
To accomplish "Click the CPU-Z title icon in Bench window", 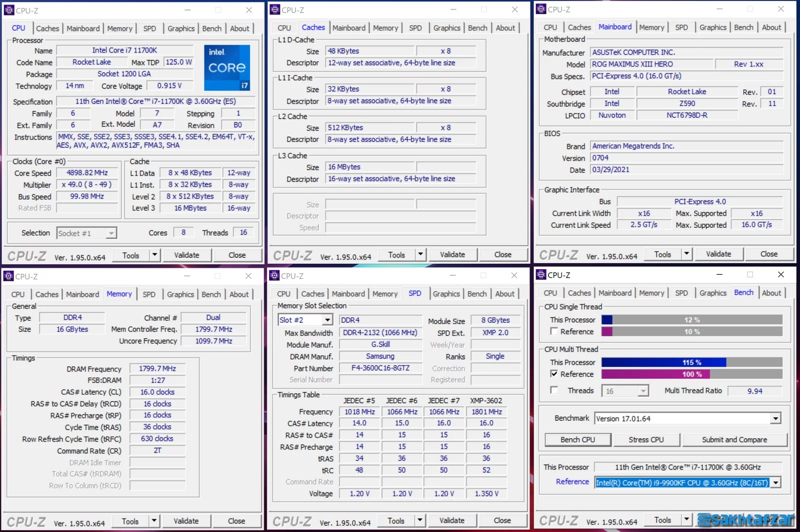I will [541, 275].
